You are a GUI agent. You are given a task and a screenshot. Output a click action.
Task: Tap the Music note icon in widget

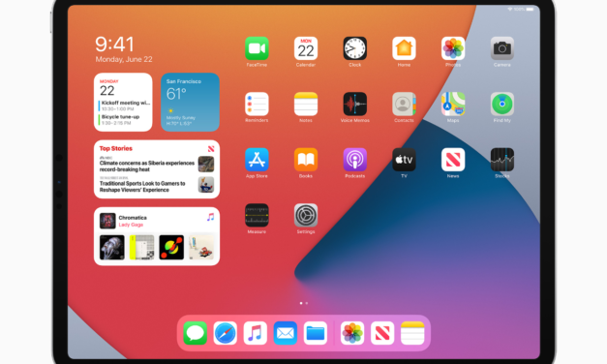211,217
